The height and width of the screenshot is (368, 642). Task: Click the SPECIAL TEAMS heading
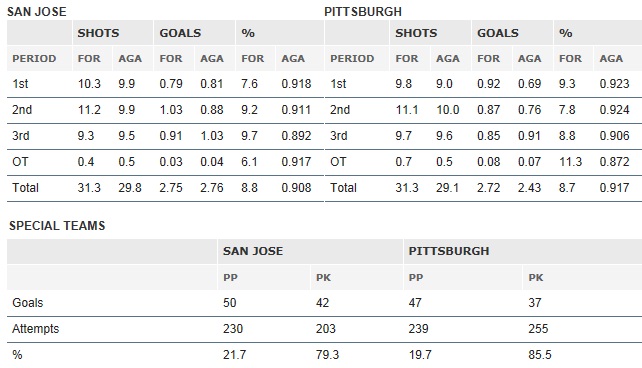tap(57, 226)
